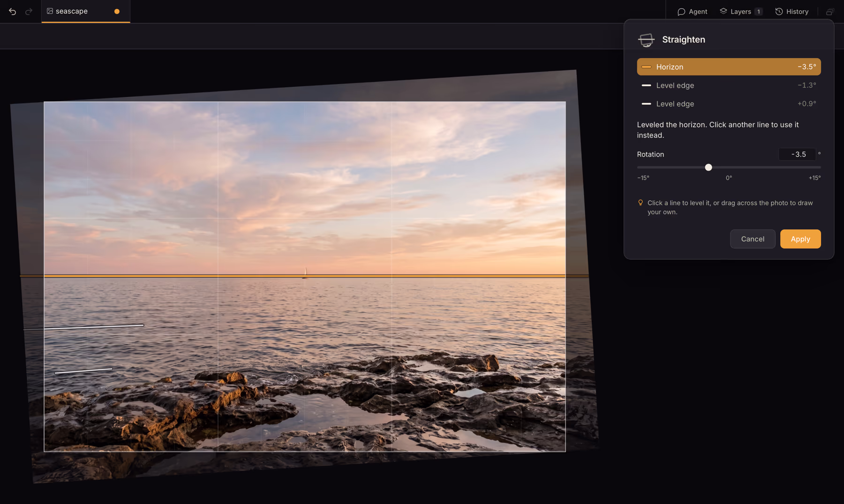Click the redo arrow icon
This screenshot has height=504, width=844.
(x=29, y=12)
